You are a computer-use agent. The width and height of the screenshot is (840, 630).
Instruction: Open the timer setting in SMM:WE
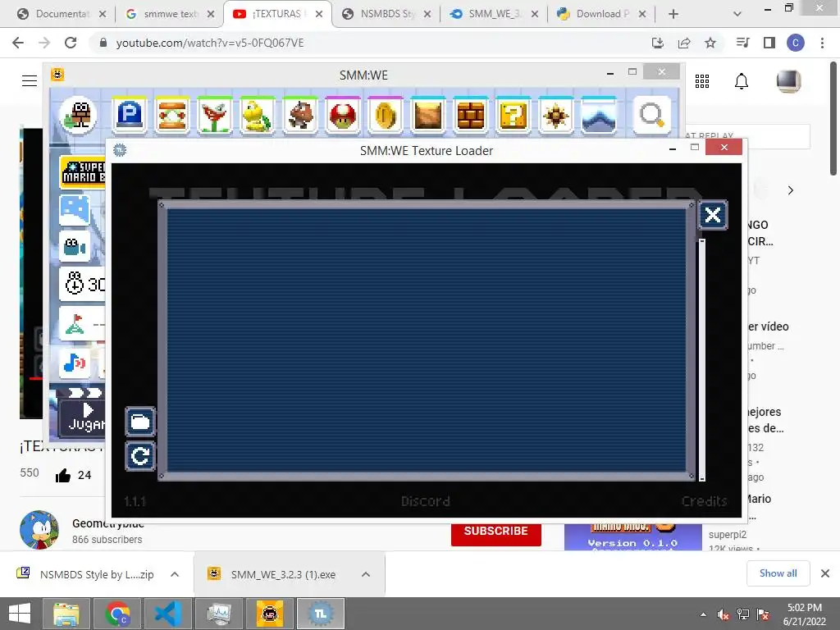(x=83, y=284)
